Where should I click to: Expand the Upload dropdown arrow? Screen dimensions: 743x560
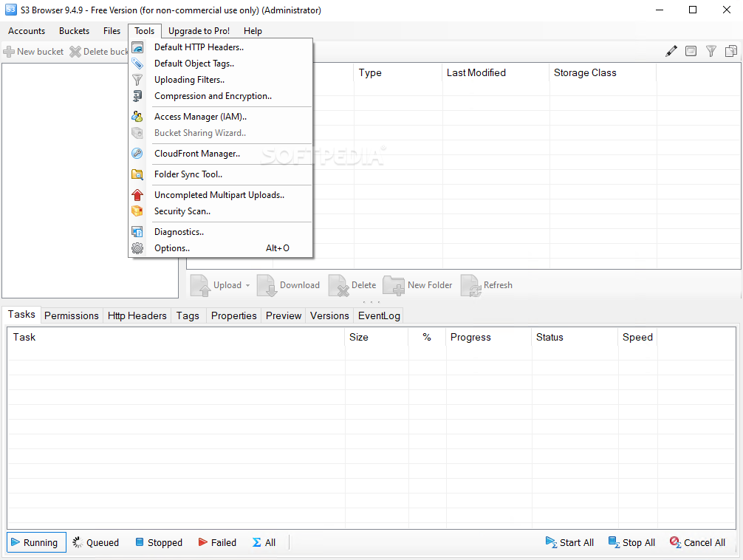coord(247,285)
